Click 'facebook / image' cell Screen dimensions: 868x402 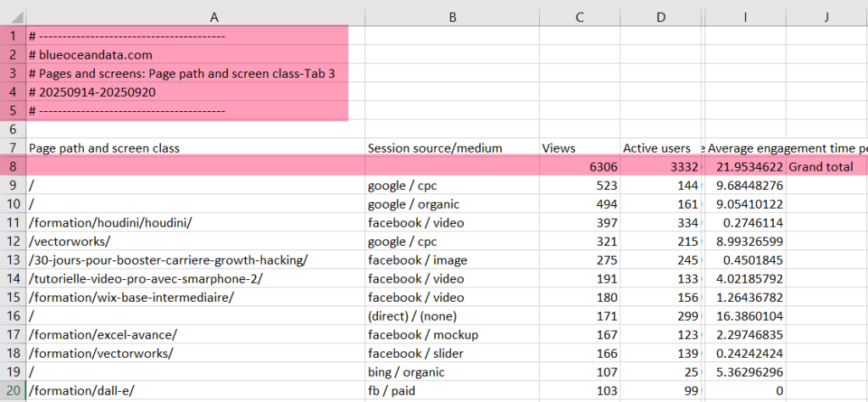[453, 260]
